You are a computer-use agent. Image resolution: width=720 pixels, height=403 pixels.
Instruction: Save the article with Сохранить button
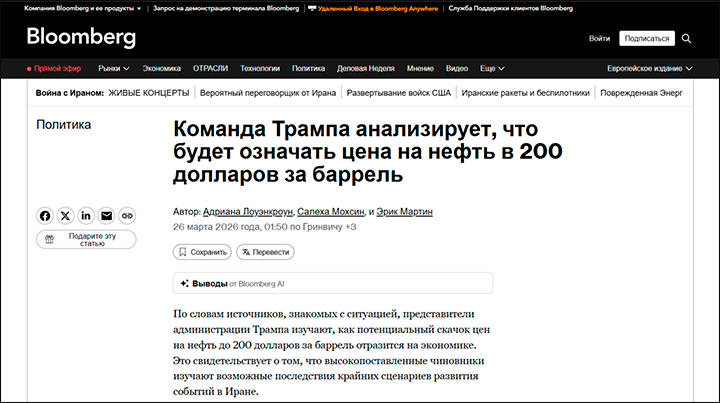(203, 252)
